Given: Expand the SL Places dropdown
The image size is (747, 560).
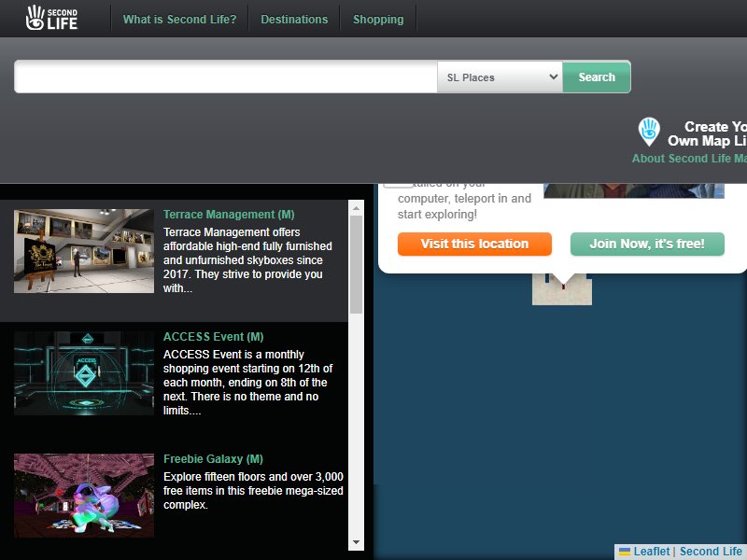Looking at the screenshot, I should 500,77.
